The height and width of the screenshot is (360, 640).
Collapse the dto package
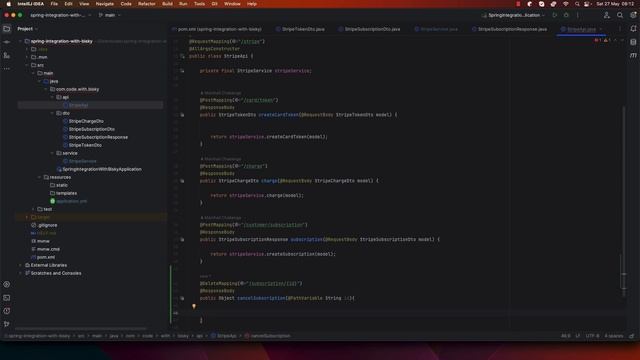52,113
